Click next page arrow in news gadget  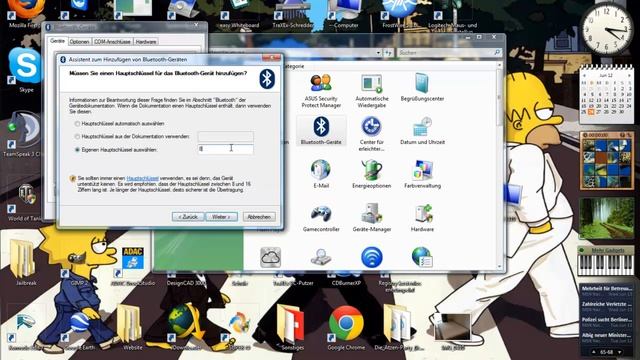(x=620, y=352)
